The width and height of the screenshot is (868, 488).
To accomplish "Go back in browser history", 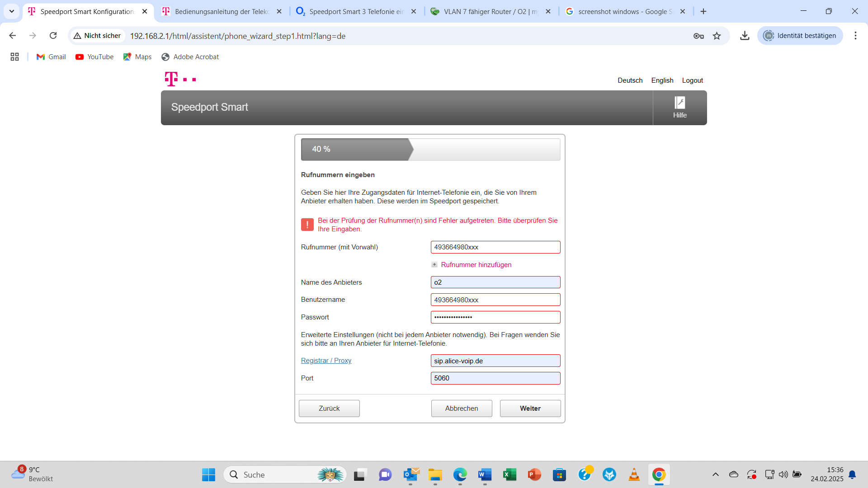I will [x=13, y=36].
